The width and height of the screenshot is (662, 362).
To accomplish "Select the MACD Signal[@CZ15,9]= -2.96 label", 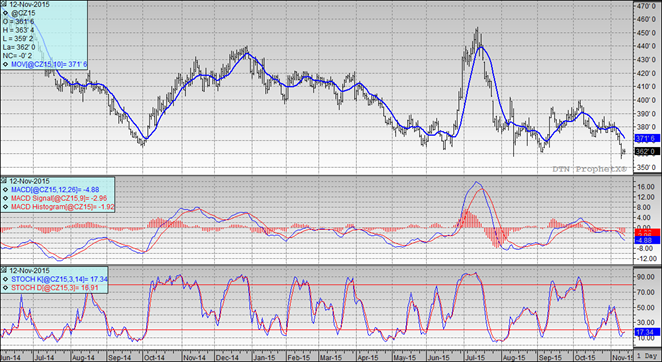I will tap(59, 198).
